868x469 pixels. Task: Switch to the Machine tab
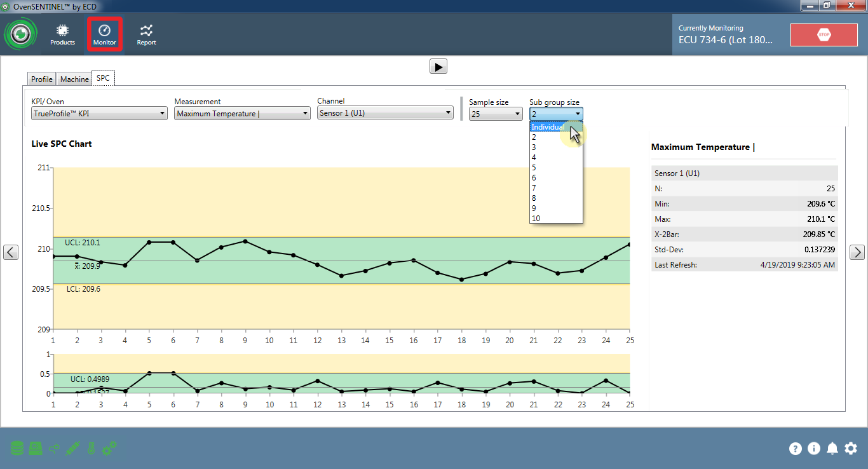(74, 79)
